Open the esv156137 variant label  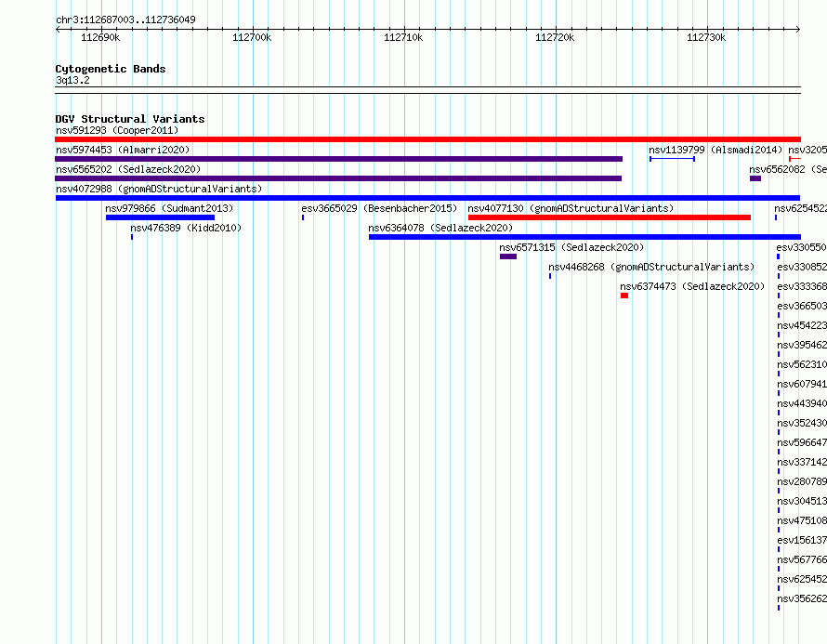coord(802,540)
